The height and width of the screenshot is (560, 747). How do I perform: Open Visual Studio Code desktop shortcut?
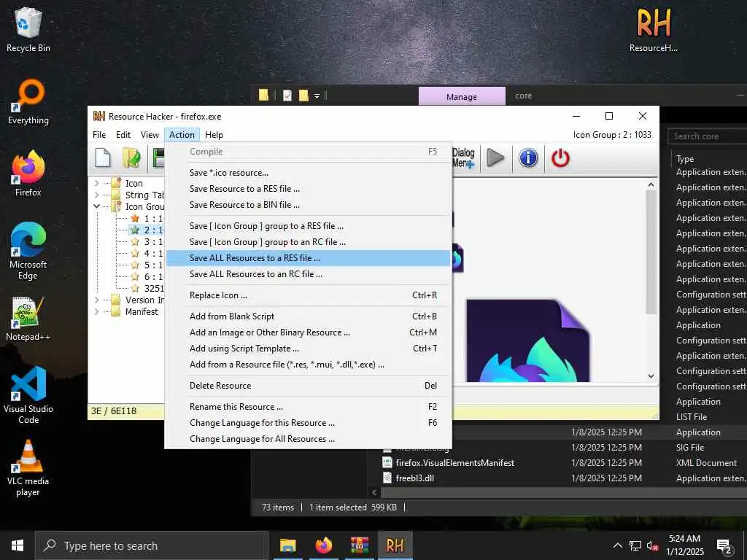click(x=28, y=394)
